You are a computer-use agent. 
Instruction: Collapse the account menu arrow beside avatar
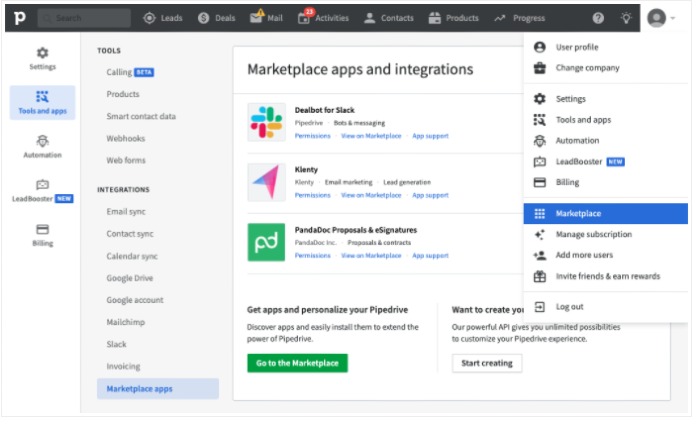(x=672, y=18)
